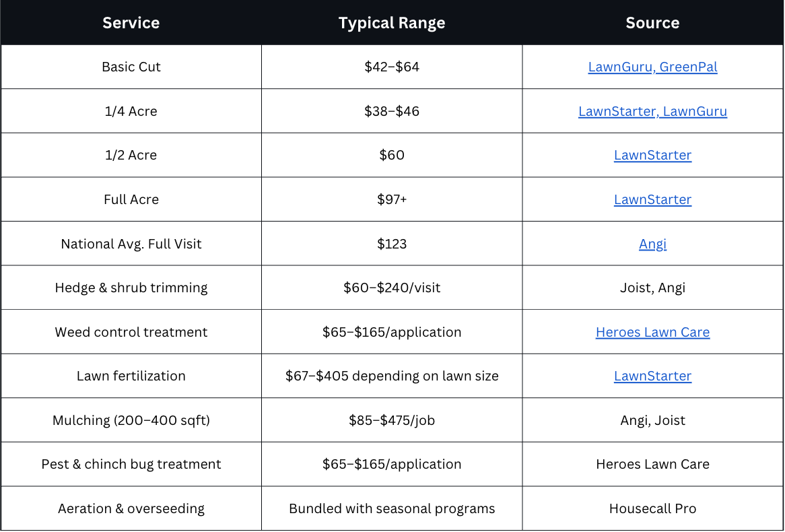
Task: Click the Hedge & shrub trimming cell
Action: [131, 288]
